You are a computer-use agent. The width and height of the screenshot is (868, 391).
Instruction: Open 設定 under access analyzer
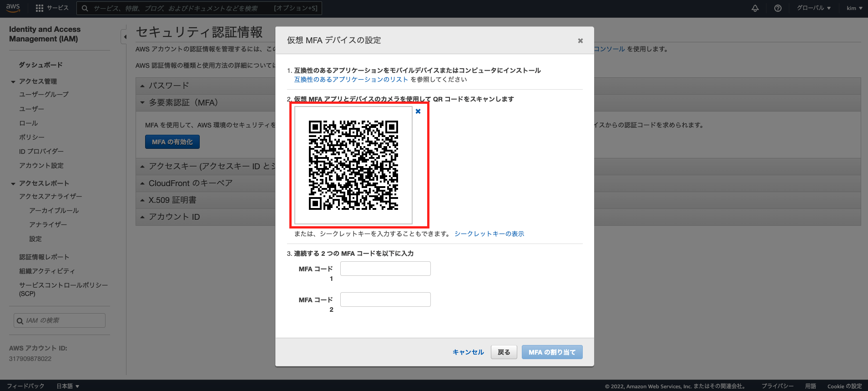click(x=35, y=239)
